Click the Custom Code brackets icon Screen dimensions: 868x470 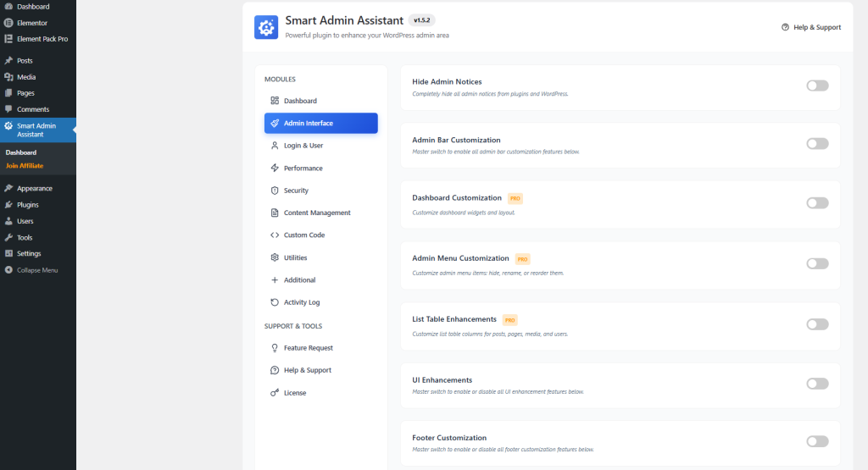coord(275,235)
